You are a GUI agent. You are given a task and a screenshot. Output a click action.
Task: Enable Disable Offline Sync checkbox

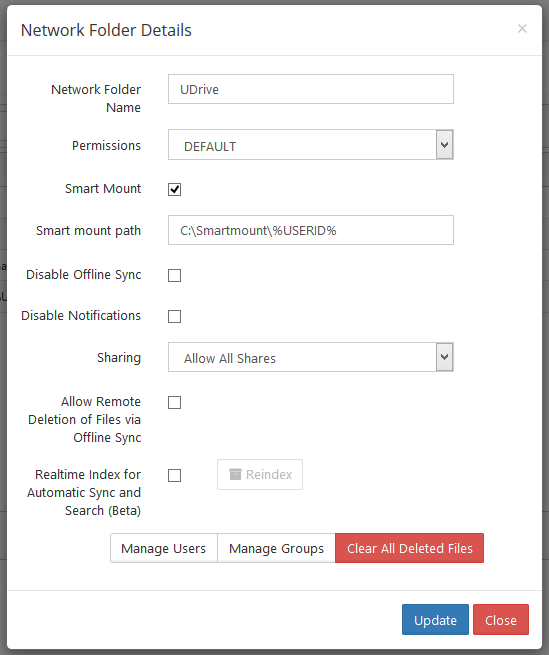(x=174, y=276)
